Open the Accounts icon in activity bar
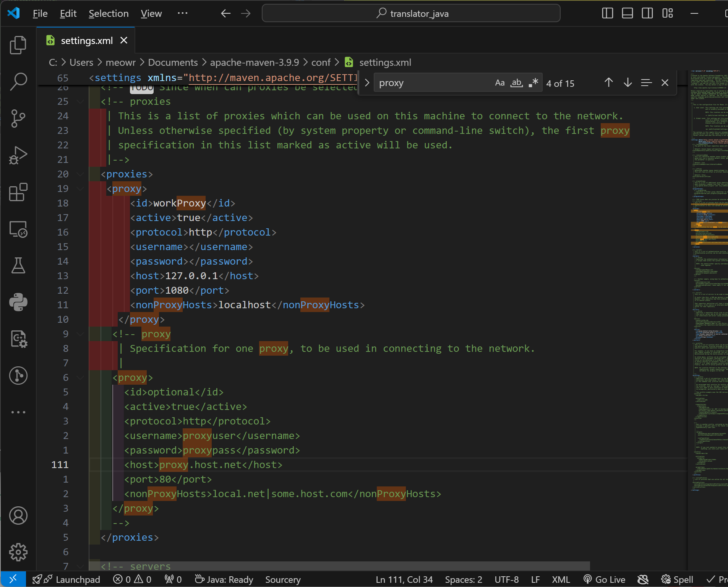This screenshot has height=587, width=728. tap(18, 515)
